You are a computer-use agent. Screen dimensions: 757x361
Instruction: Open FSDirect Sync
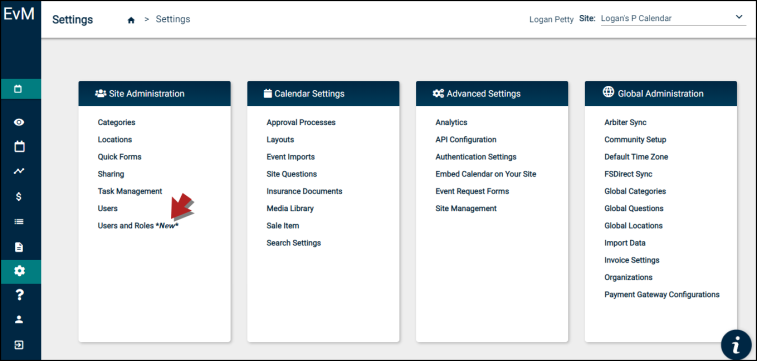click(x=628, y=174)
